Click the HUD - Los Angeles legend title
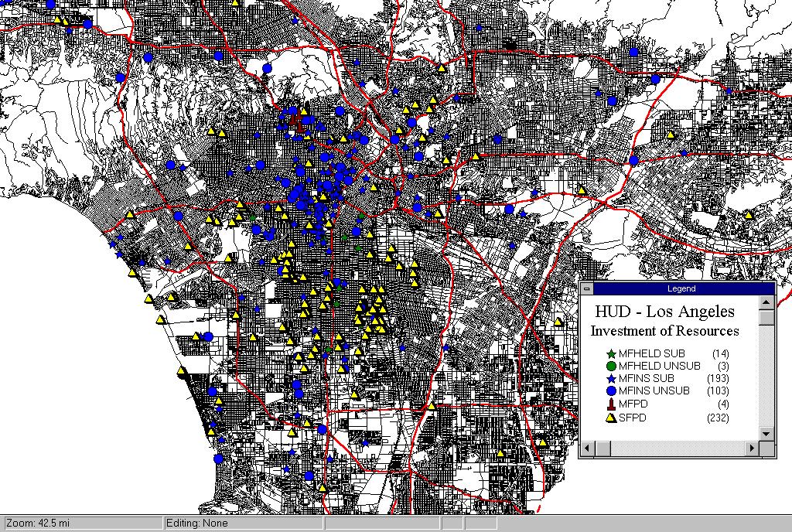 tap(664, 312)
